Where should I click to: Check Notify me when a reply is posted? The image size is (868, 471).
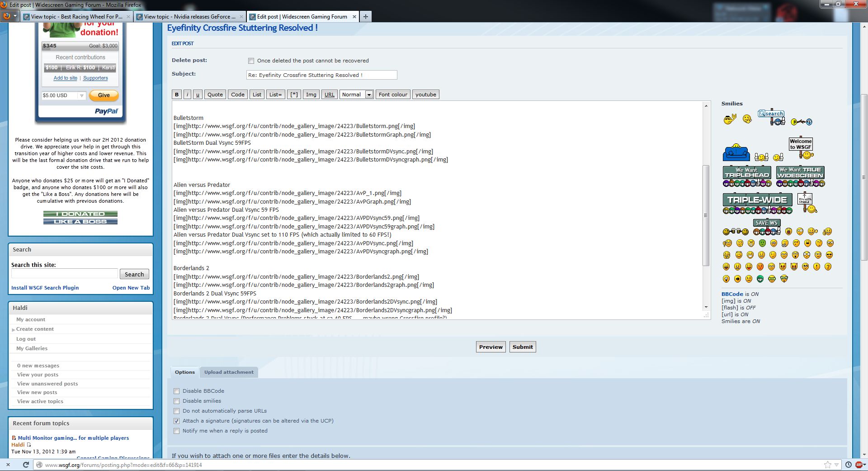click(177, 431)
